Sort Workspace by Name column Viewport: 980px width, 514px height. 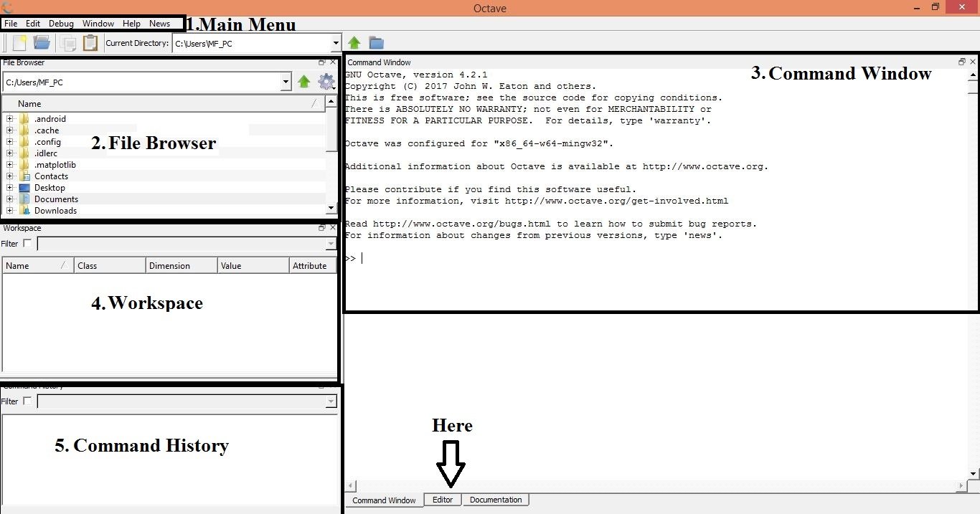coord(38,265)
